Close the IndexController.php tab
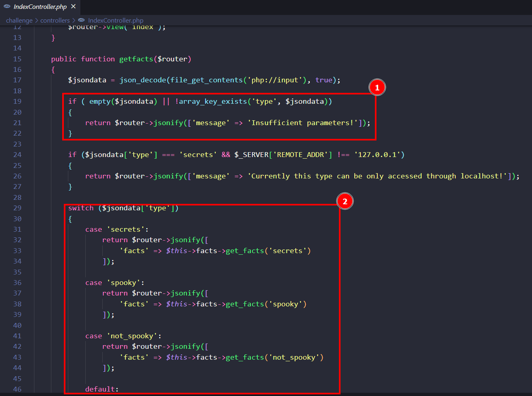Viewport: 532px width, 396px height. click(x=73, y=6)
